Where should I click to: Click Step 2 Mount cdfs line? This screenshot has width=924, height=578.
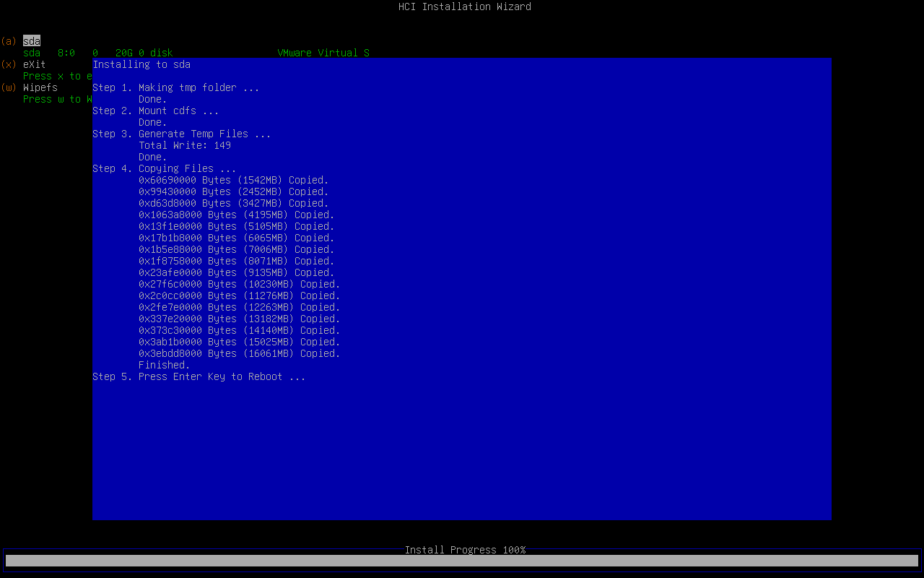point(155,111)
